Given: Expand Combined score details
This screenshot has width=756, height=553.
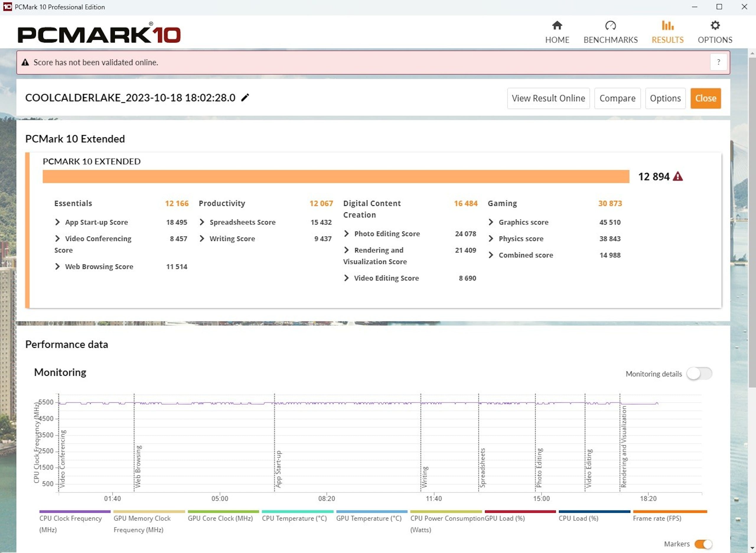Looking at the screenshot, I should [491, 255].
